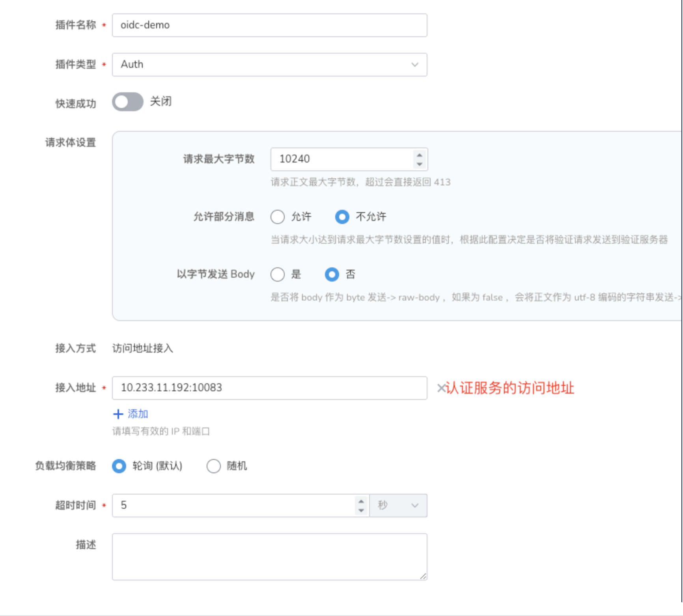Increase 请求最大字节数 with up arrow

(420, 155)
